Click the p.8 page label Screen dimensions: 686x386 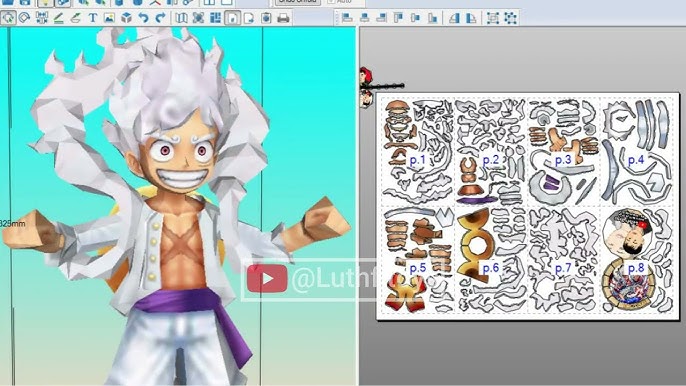(636, 267)
